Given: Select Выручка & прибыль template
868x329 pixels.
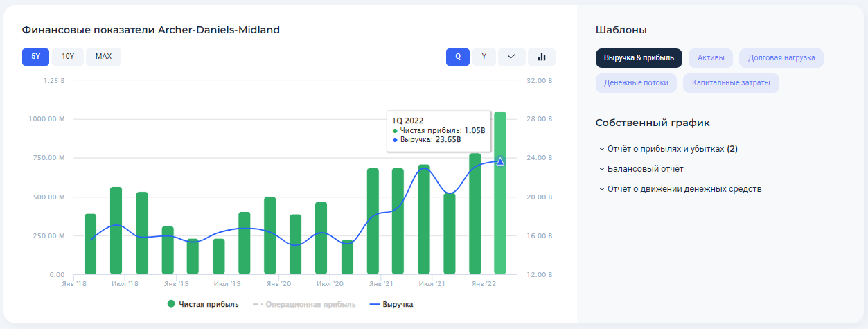Looking at the screenshot, I should (x=639, y=58).
